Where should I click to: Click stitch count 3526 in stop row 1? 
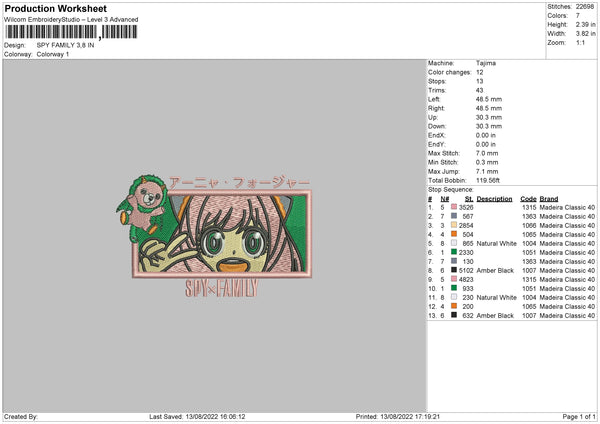click(x=466, y=207)
